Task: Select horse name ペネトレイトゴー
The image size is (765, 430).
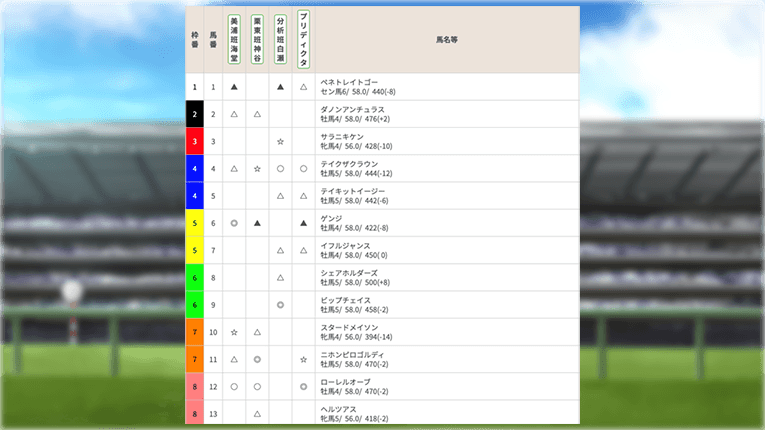Action: click(349, 82)
